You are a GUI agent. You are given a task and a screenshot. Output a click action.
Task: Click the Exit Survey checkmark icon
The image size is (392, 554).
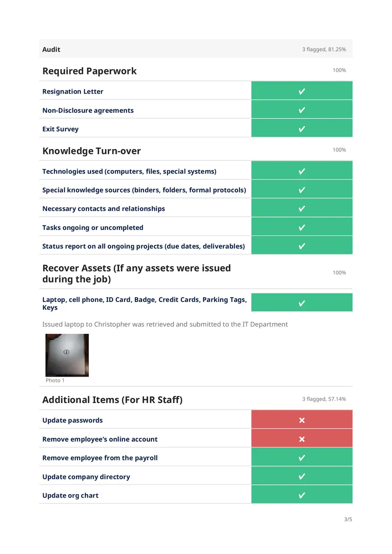click(301, 129)
